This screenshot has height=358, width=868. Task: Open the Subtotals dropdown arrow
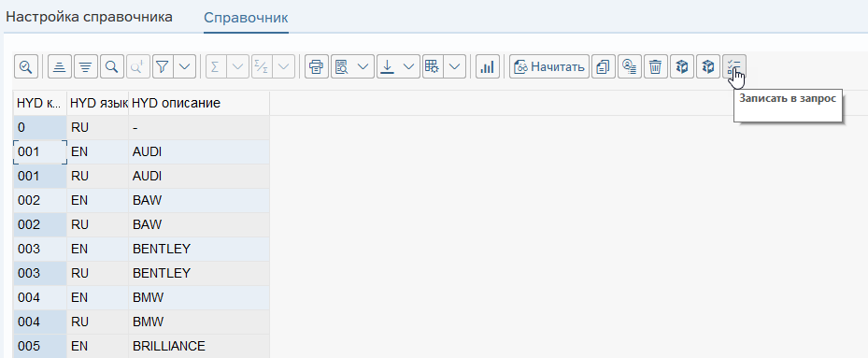(283, 67)
